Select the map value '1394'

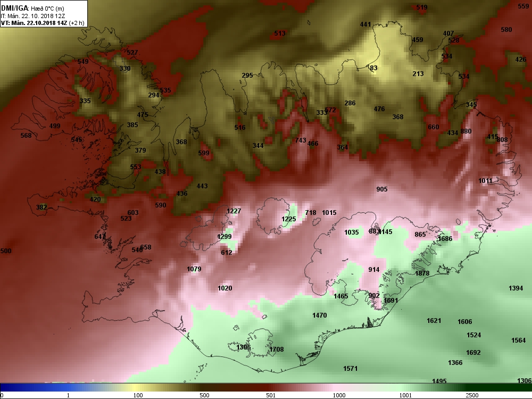516,288
